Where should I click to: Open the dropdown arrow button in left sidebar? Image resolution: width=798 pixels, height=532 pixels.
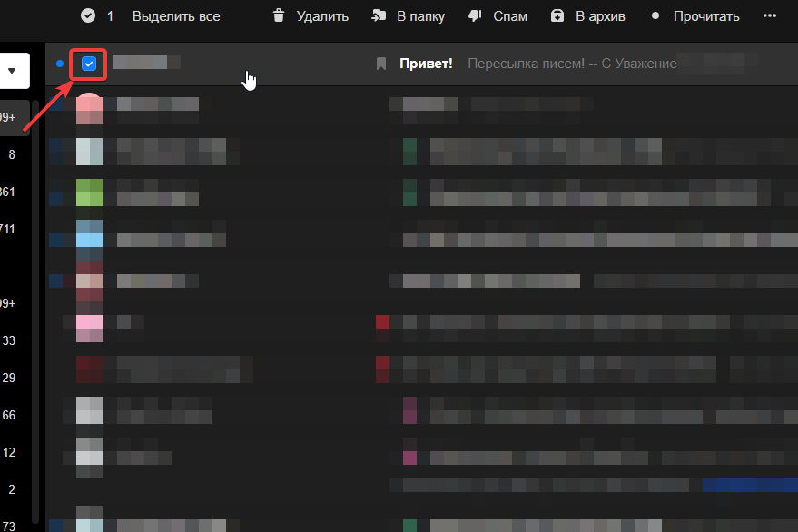(x=12, y=71)
